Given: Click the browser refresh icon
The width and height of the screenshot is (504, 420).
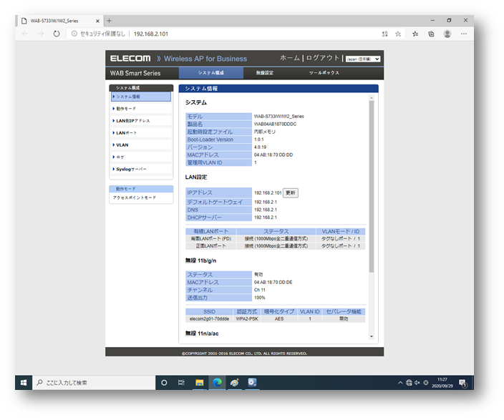Looking at the screenshot, I should point(57,34).
